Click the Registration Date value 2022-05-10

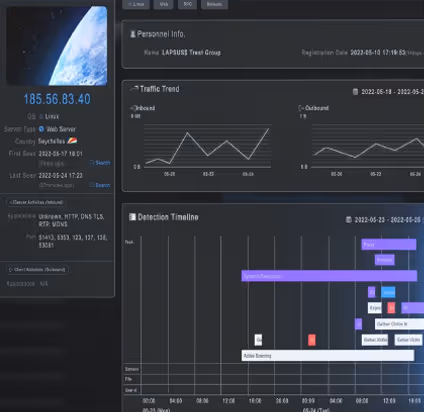[x=378, y=52]
